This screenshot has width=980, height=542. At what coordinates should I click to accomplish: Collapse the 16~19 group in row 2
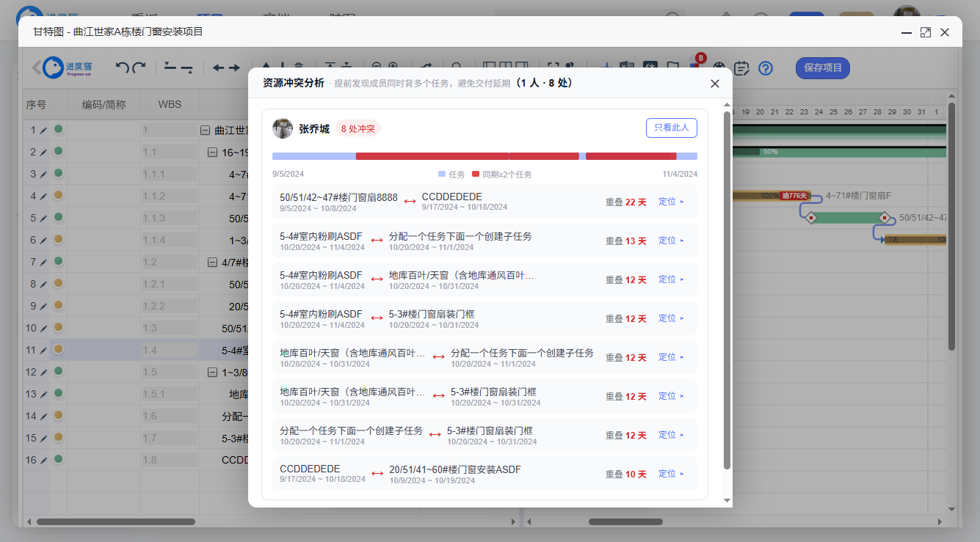coord(213,153)
